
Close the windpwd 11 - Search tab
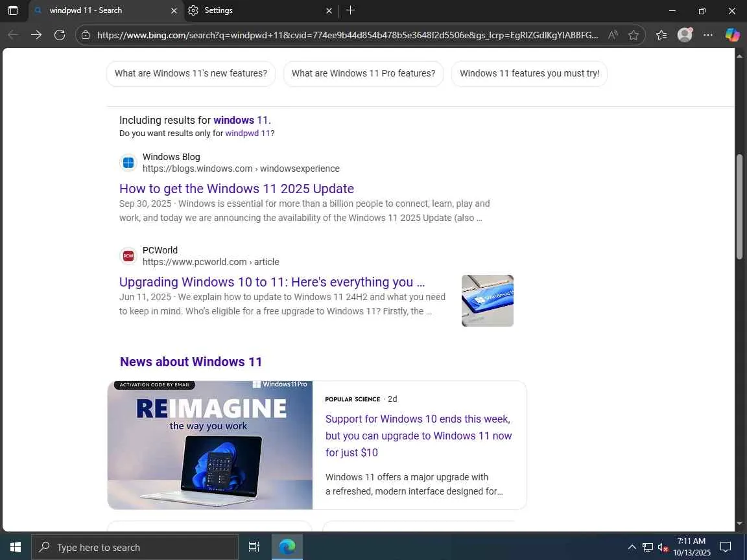pos(174,10)
